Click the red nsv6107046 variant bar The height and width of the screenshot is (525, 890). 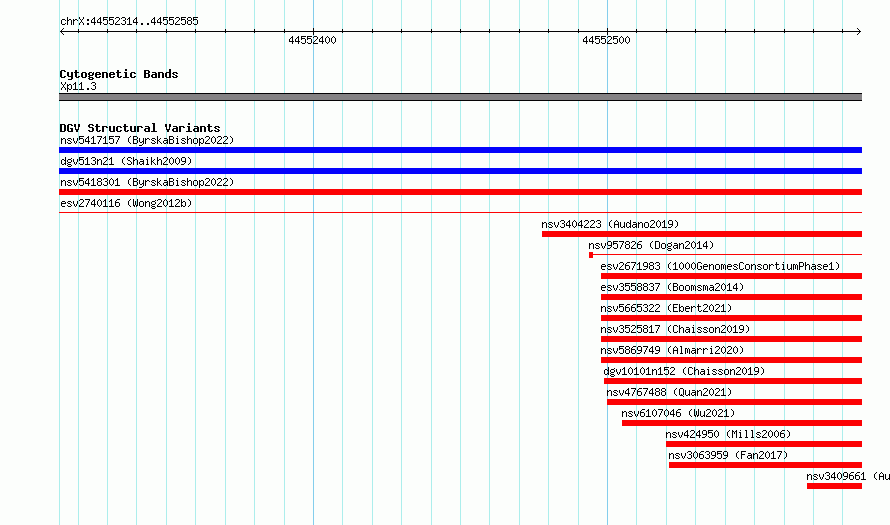coord(742,423)
